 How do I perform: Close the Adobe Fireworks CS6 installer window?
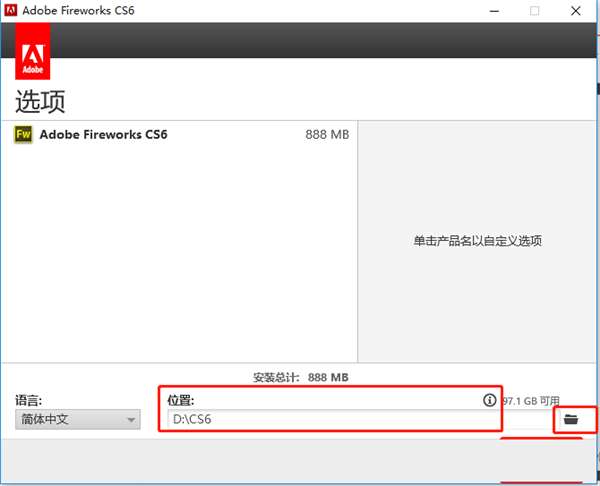pyautogui.click(x=576, y=11)
